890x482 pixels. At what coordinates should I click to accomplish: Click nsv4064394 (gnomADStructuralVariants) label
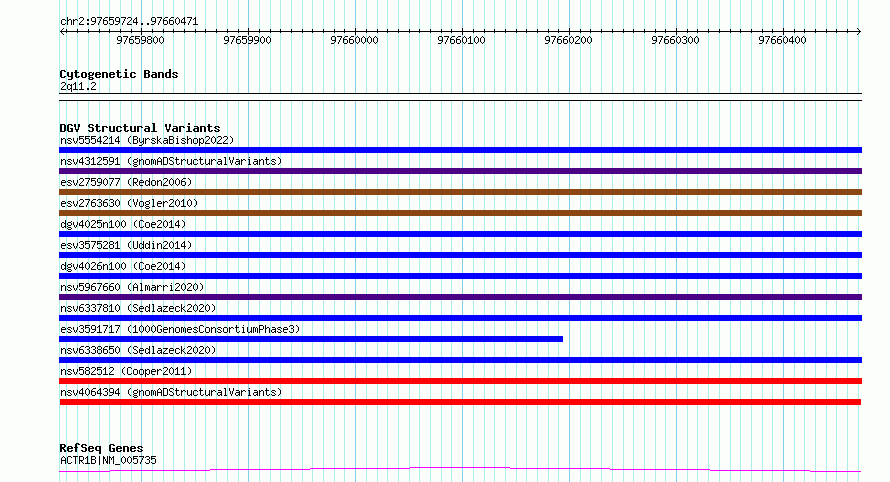[171, 392]
